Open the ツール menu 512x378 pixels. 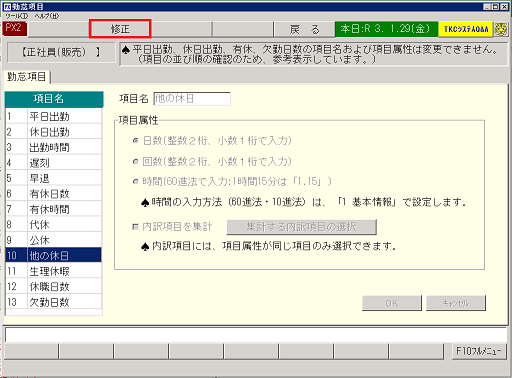(17, 16)
